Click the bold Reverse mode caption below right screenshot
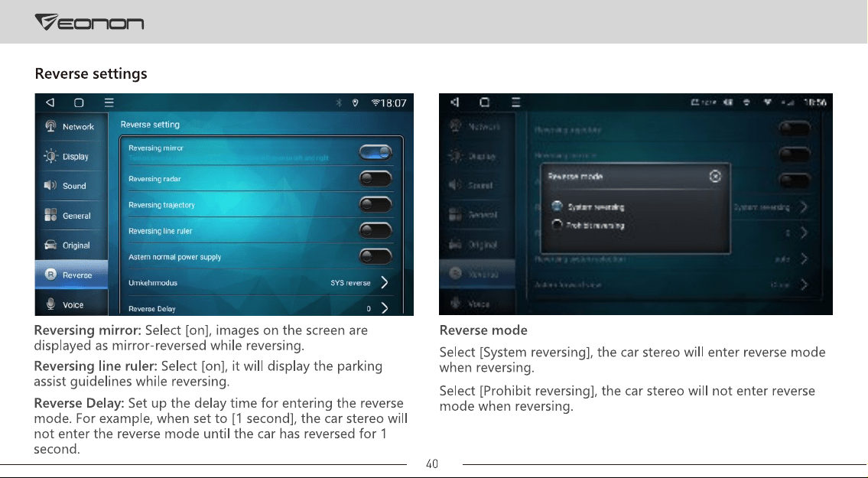The image size is (868, 478). click(483, 330)
